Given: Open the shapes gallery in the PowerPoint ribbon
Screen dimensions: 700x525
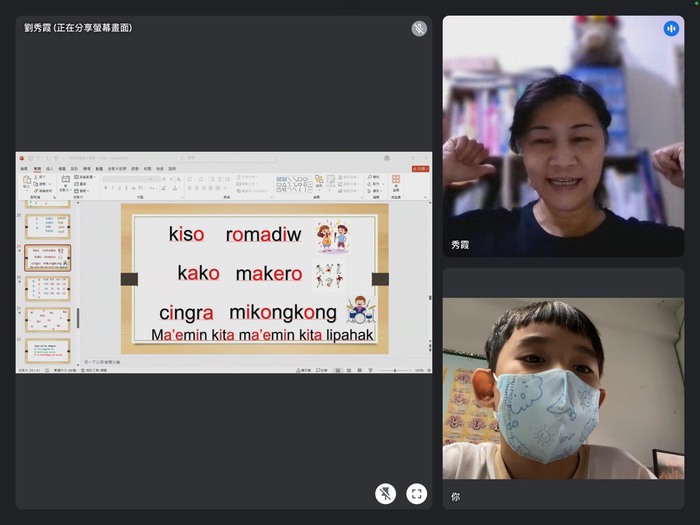Looking at the screenshot, I should coord(293,184).
